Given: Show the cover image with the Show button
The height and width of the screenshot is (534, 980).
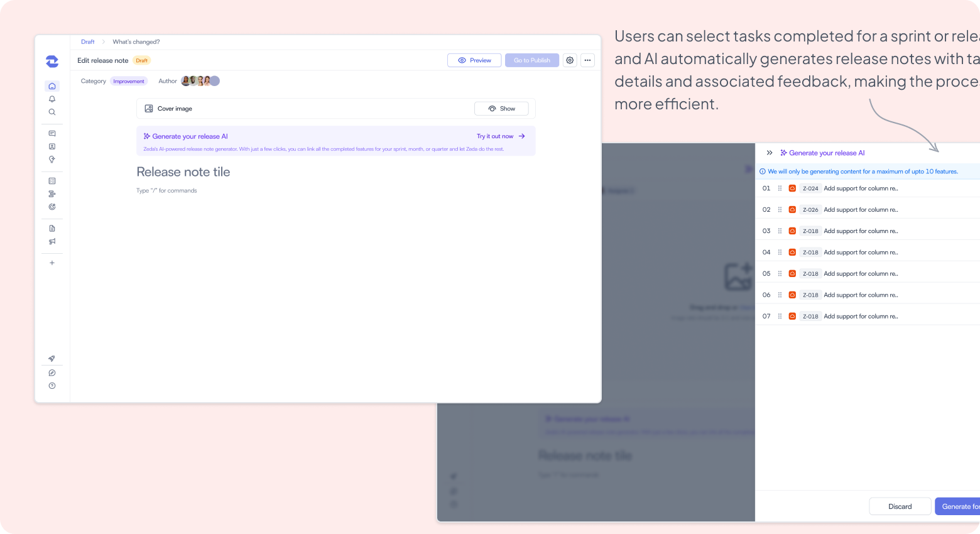Looking at the screenshot, I should tap(501, 109).
